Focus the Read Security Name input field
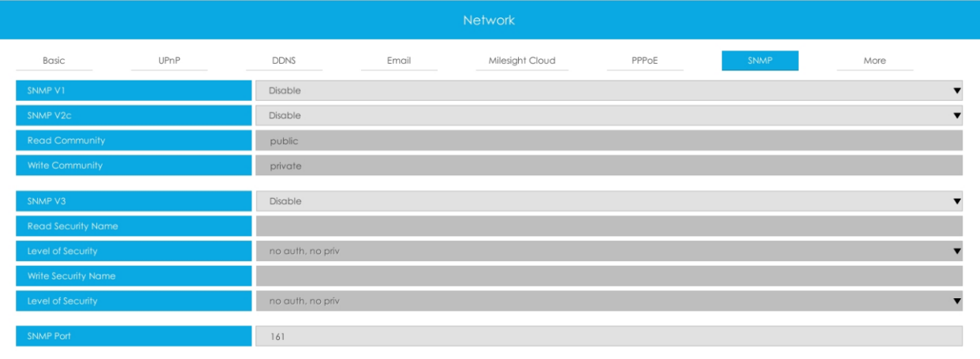 [x=609, y=226]
